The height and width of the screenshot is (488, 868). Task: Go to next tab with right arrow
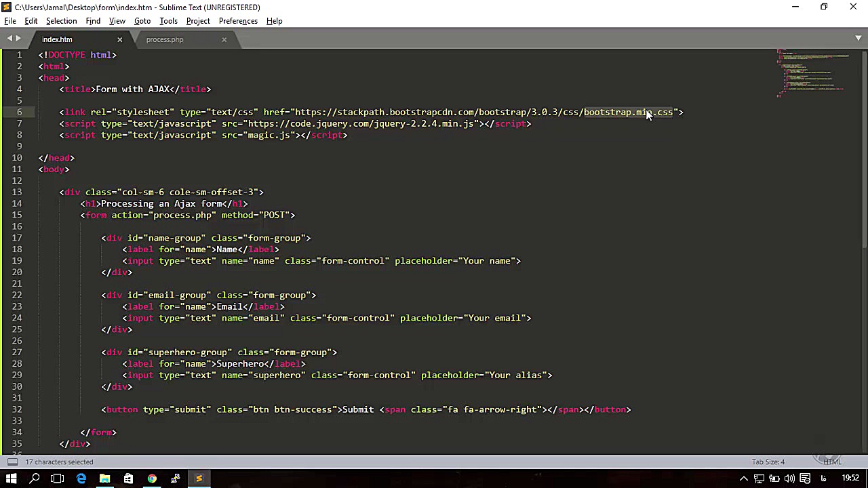coord(18,39)
